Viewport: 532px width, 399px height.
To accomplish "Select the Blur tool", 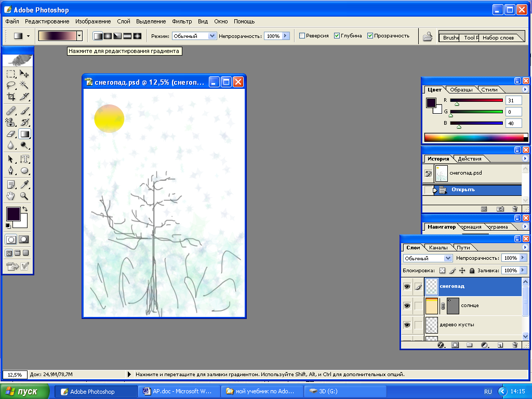I will pyautogui.click(x=11, y=145).
